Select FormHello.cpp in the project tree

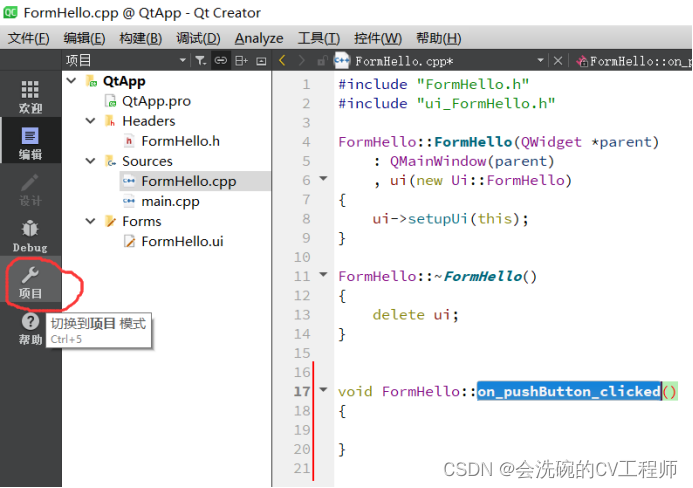pyautogui.click(x=189, y=181)
